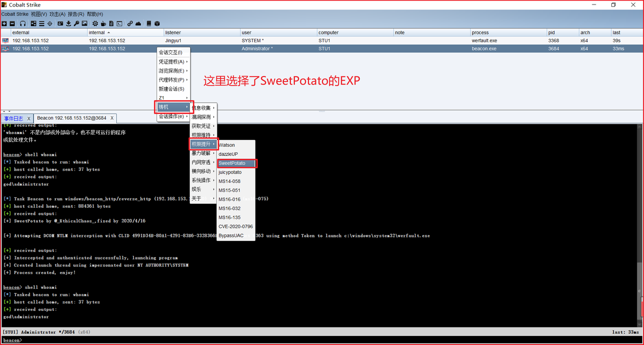This screenshot has height=345, width=644.
Task: Click the Connect (plus) toolbar icon
Action: [4, 24]
